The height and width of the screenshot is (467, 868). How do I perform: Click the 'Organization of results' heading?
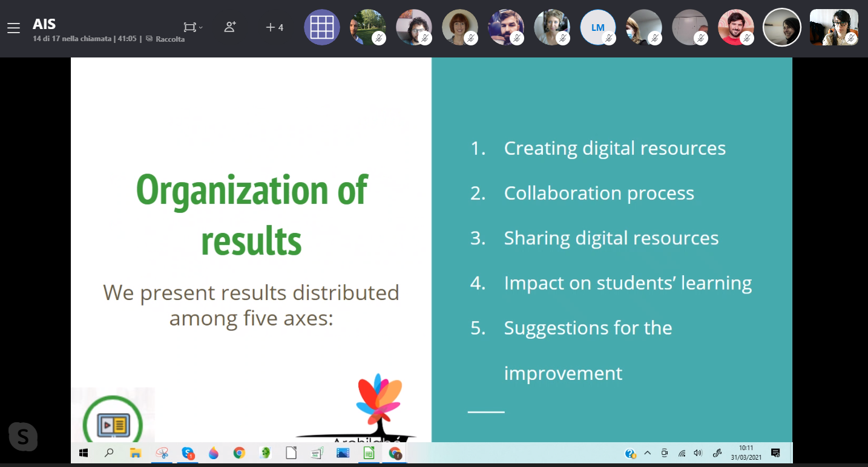pyautogui.click(x=251, y=215)
